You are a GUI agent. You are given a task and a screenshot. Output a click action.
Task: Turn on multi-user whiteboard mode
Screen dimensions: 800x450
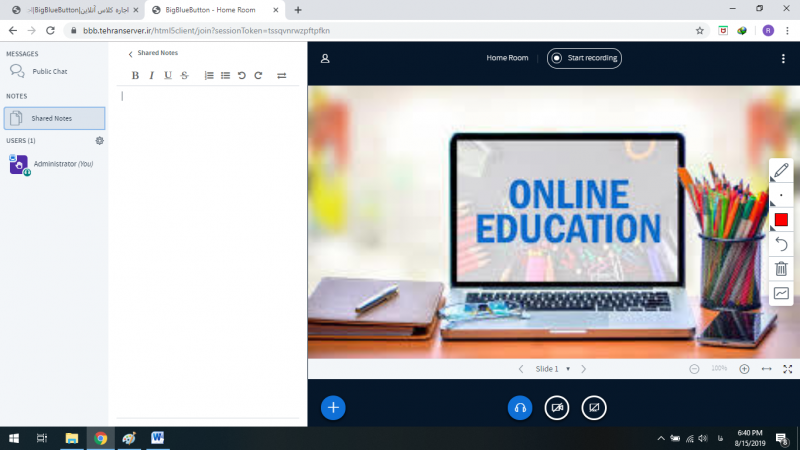coord(781,293)
